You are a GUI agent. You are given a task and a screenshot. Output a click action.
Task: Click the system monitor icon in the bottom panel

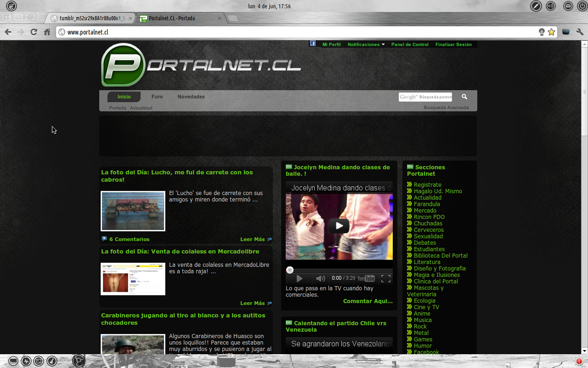point(26,361)
